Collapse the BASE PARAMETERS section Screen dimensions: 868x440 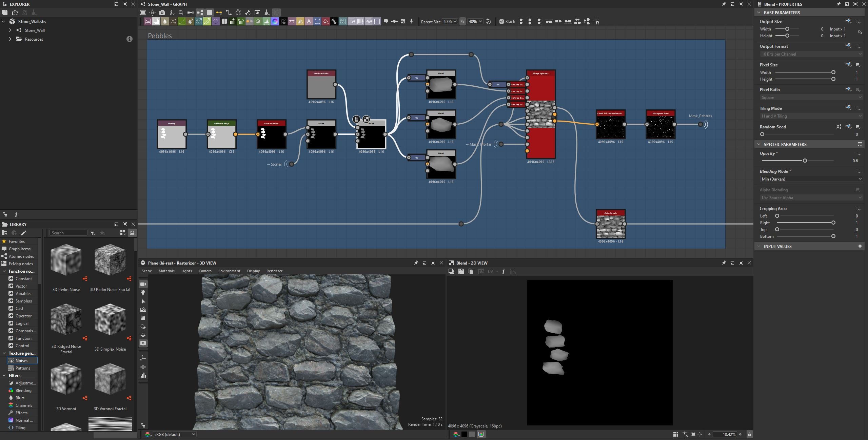click(758, 13)
